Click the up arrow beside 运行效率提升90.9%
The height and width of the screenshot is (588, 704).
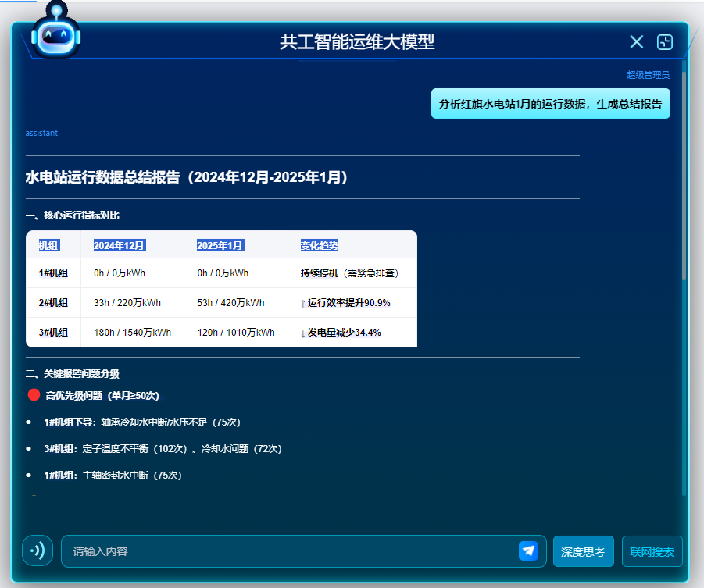[x=303, y=303]
